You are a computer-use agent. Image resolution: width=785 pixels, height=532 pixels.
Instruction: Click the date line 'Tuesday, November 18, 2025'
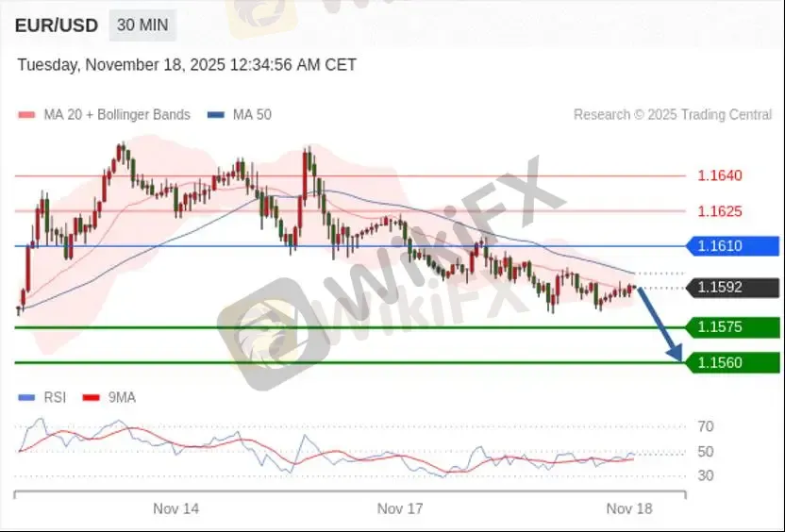(x=121, y=65)
